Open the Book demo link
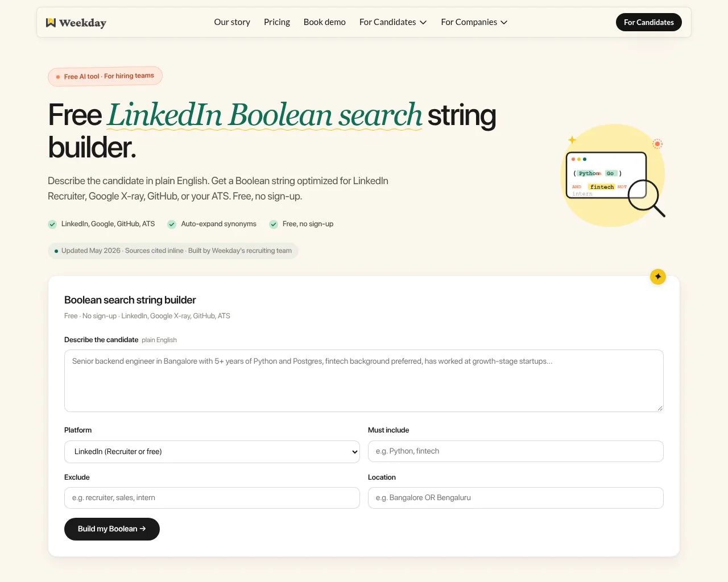 click(x=325, y=22)
